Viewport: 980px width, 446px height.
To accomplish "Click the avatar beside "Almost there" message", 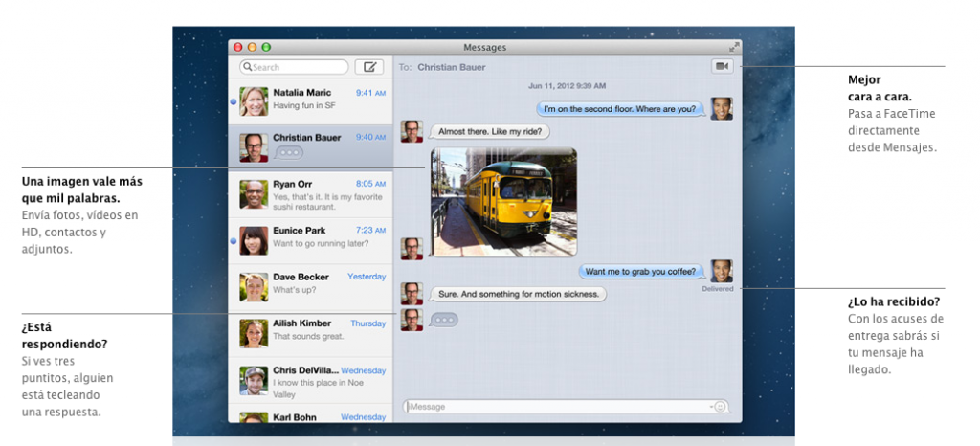I will click(x=412, y=131).
